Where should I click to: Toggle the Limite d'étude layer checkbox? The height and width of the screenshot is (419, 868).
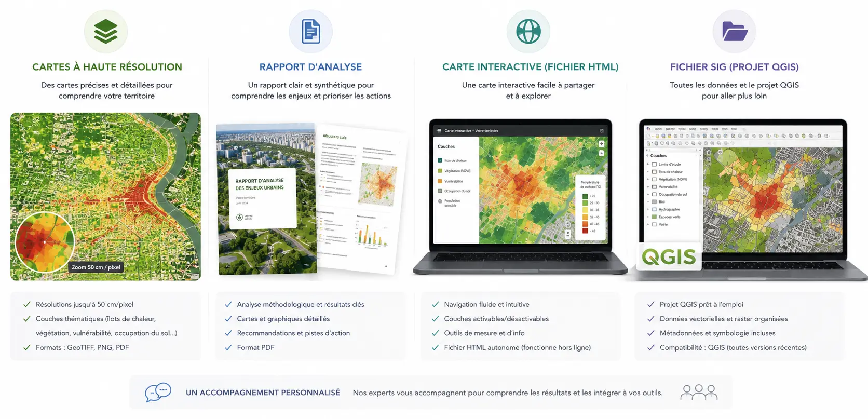tap(654, 164)
